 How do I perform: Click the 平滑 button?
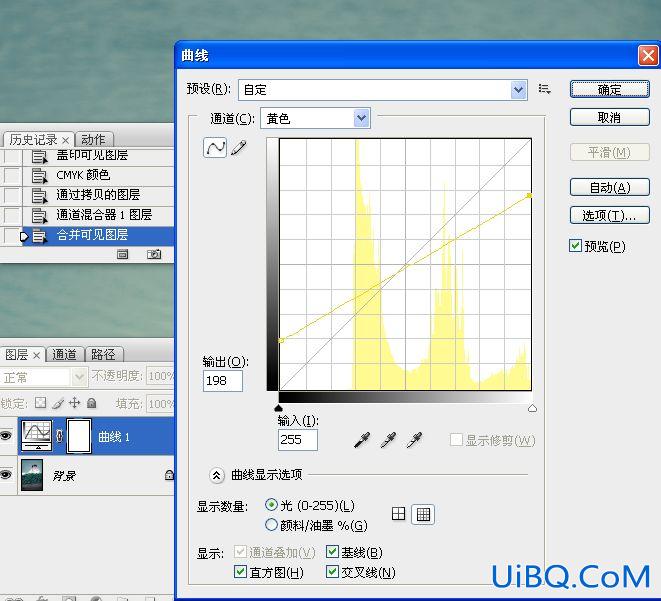point(609,152)
